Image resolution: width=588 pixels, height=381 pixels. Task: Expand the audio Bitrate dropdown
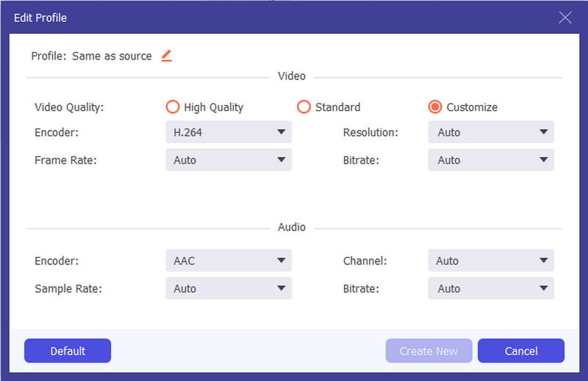tap(490, 289)
